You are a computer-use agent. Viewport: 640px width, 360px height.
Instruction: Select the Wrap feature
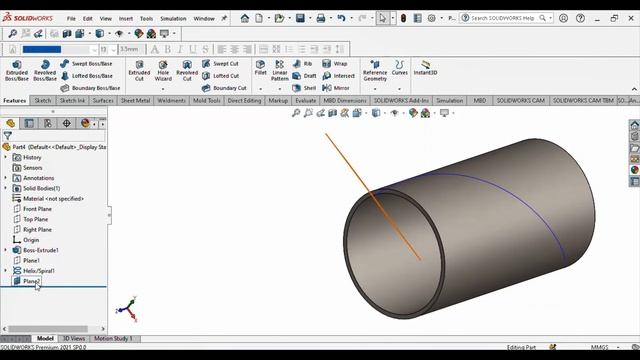[x=335, y=64]
